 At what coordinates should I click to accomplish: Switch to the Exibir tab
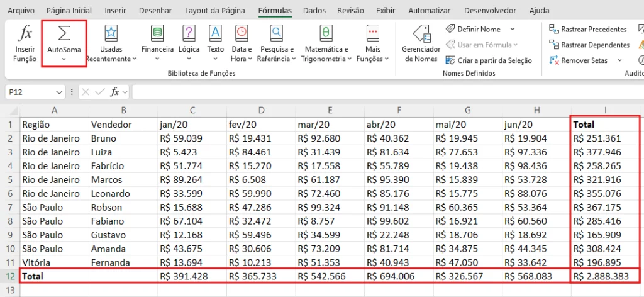pyautogui.click(x=386, y=11)
